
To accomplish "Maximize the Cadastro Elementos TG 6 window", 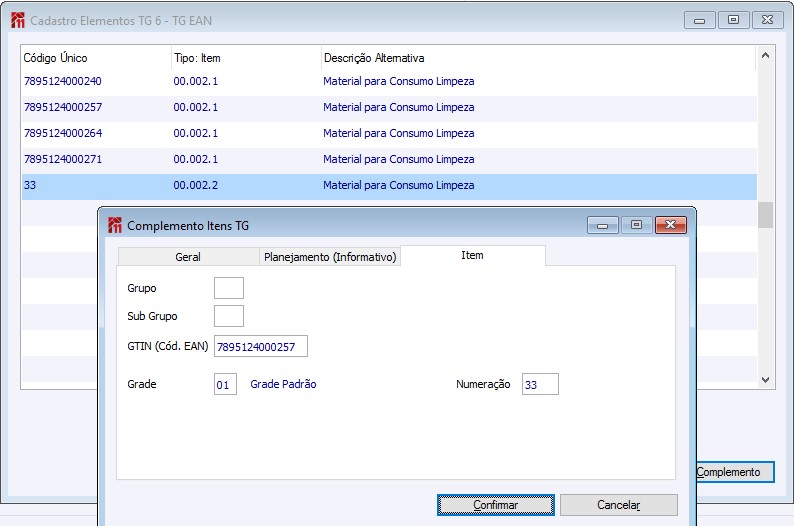I will coord(733,20).
